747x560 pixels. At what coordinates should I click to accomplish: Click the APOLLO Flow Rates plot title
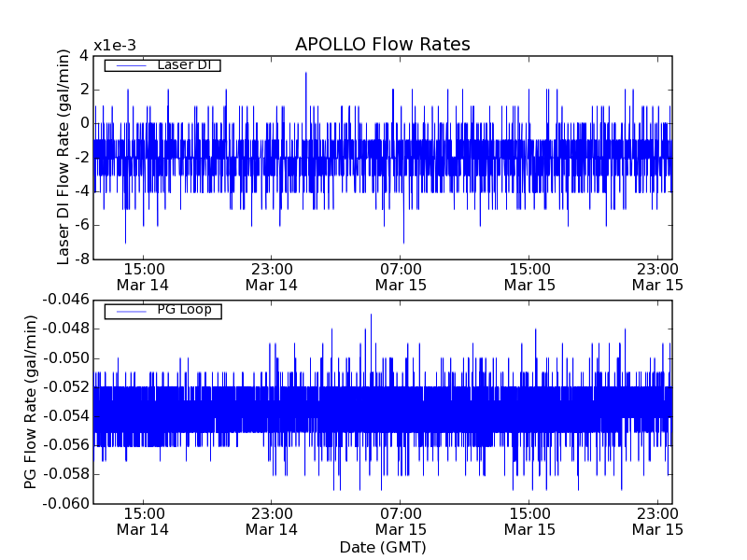pos(382,45)
